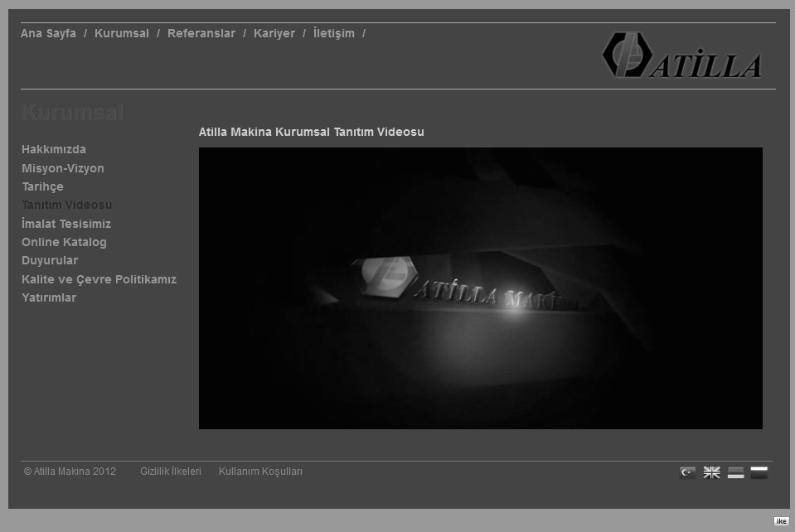Click the 'Atilla Makina Kurumsal Tanıtım Videosu' heading
795x532 pixels.
pyautogui.click(x=312, y=132)
